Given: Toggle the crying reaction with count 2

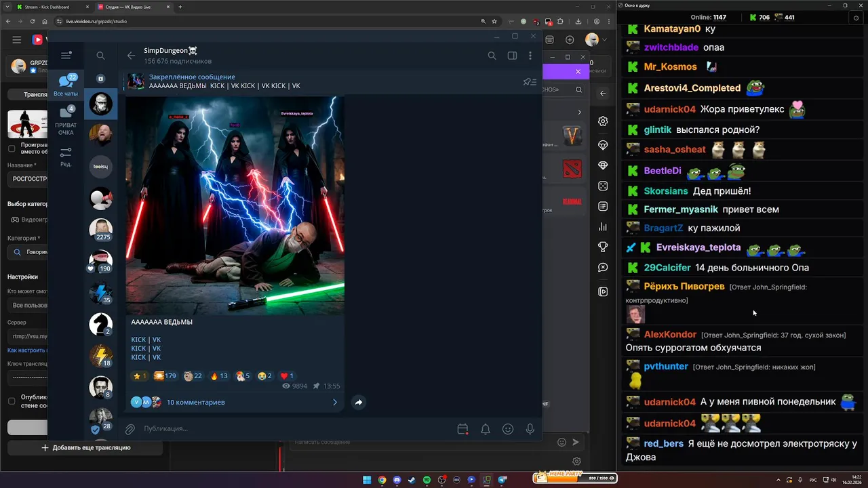Looking at the screenshot, I should point(264,375).
